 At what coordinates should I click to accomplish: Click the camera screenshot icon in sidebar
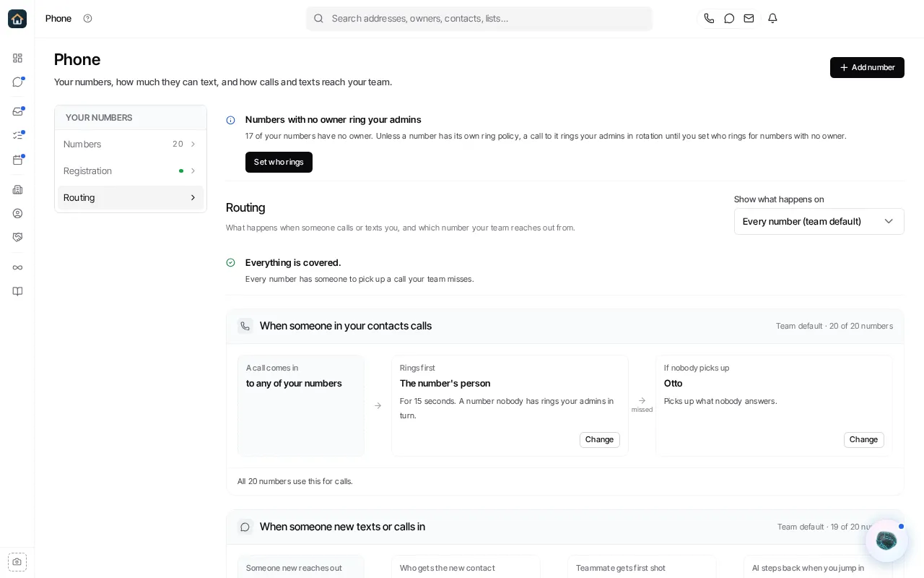[x=17, y=561]
